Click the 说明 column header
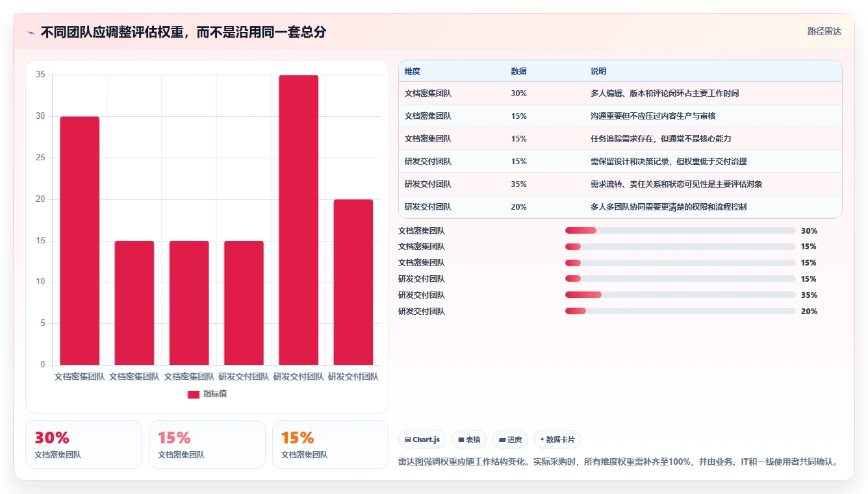Viewport: 868px width, 494px height. 598,71
